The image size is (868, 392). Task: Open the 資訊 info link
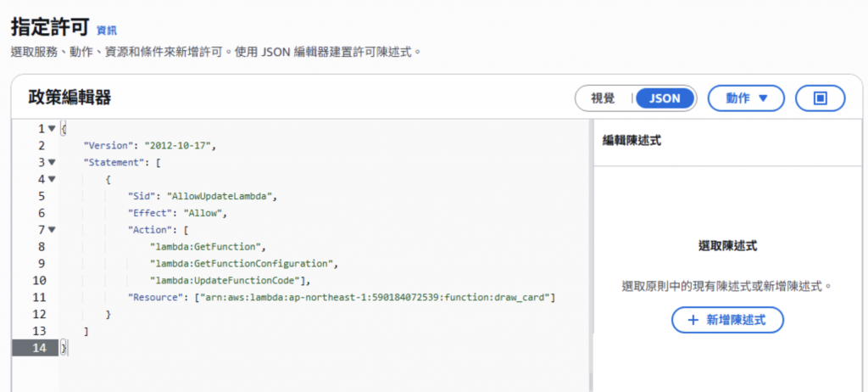[x=106, y=30]
